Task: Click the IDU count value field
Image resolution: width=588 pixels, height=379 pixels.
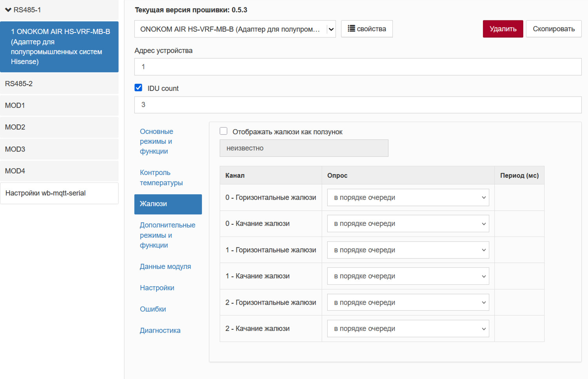Action: (x=358, y=105)
